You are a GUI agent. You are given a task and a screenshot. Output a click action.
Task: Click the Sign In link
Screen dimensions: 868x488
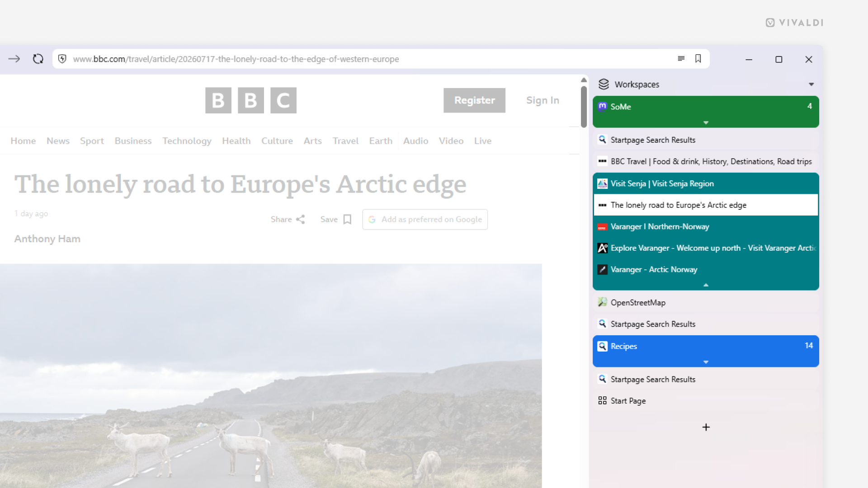(542, 100)
